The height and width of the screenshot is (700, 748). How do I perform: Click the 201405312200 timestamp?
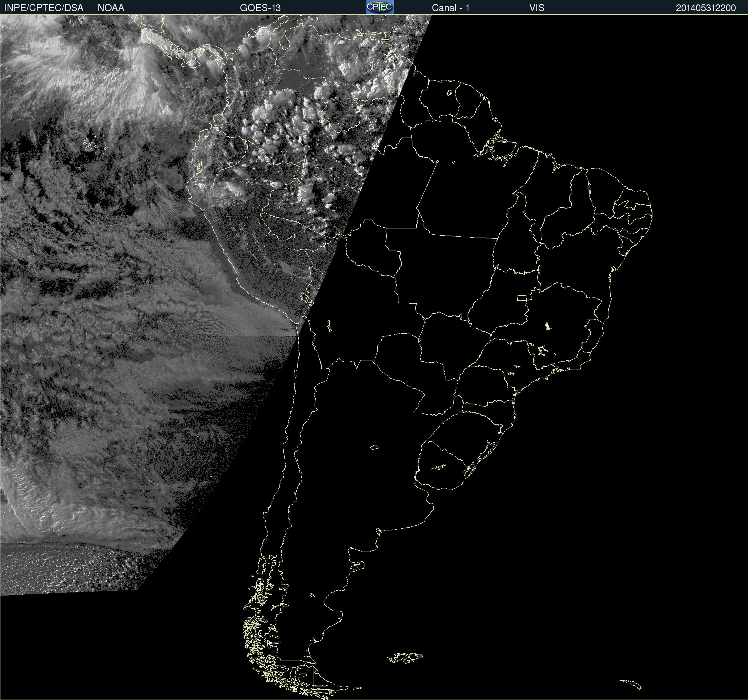pyautogui.click(x=706, y=8)
